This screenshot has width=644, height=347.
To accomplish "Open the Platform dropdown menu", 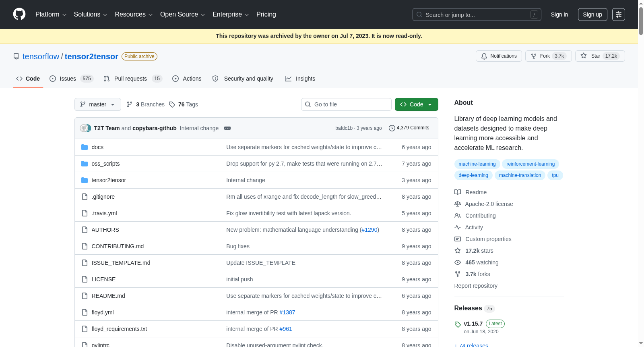I will 51,15.
